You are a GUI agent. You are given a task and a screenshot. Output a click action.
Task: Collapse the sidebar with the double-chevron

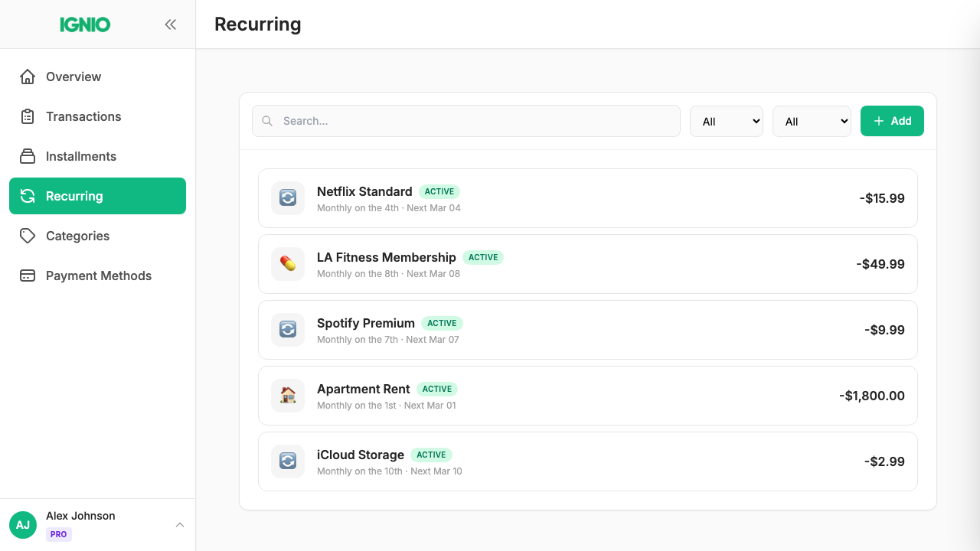click(170, 24)
